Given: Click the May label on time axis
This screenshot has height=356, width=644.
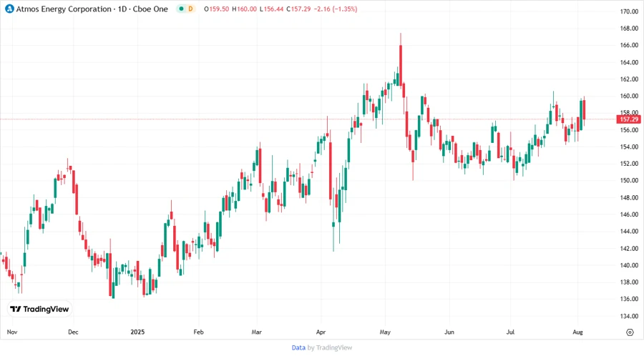Looking at the screenshot, I should (x=385, y=332).
